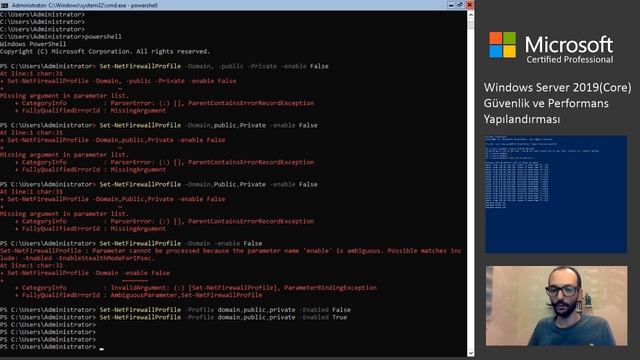Restore down the cmd.exe PowerShell window
The width and height of the screenshot is (640, 360).
(460, 5)
